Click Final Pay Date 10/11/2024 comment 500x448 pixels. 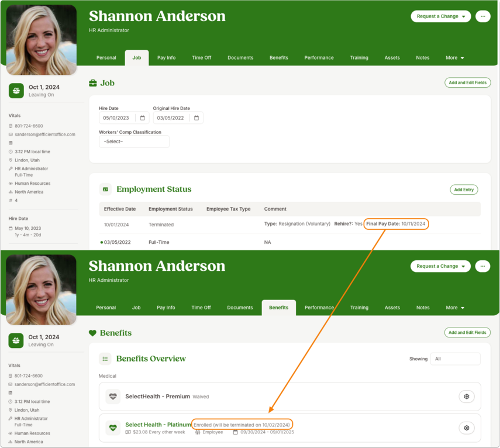[396, 224]
